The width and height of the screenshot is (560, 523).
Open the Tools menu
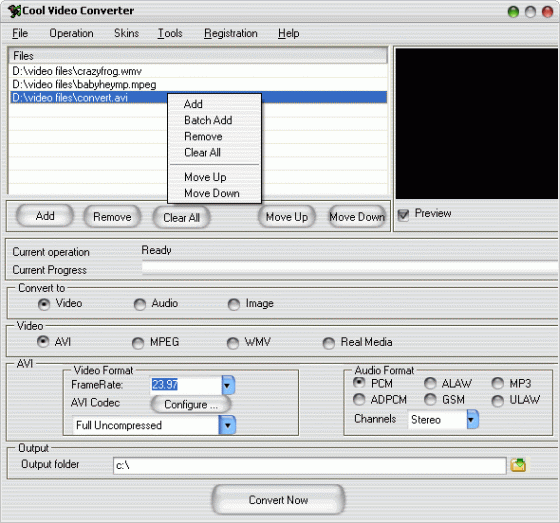click(170, 33)
